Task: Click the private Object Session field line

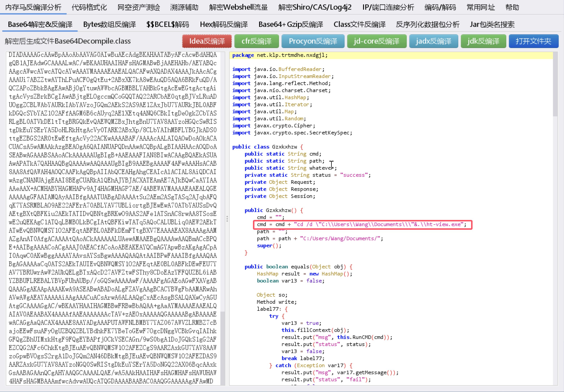Action: tap(280, 196)
